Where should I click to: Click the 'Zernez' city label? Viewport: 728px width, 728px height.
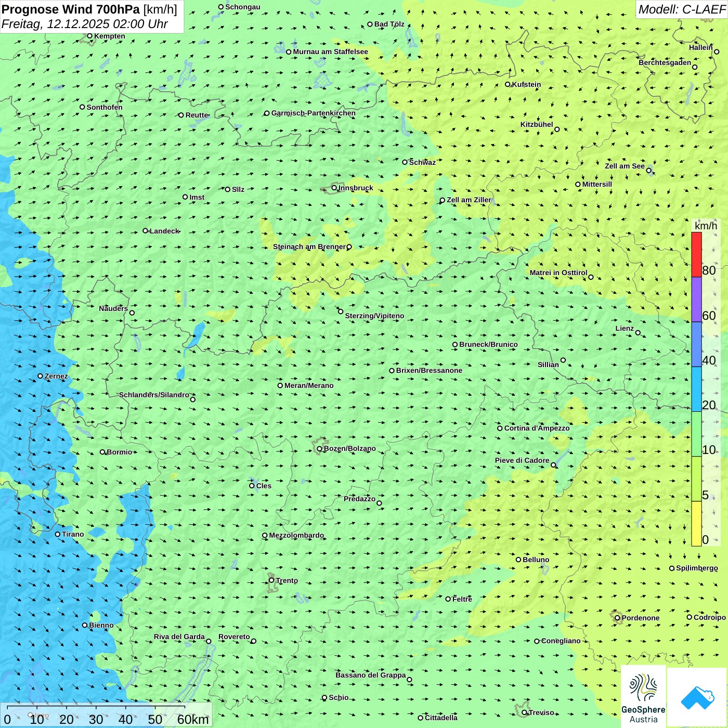(x=56, y=376)
